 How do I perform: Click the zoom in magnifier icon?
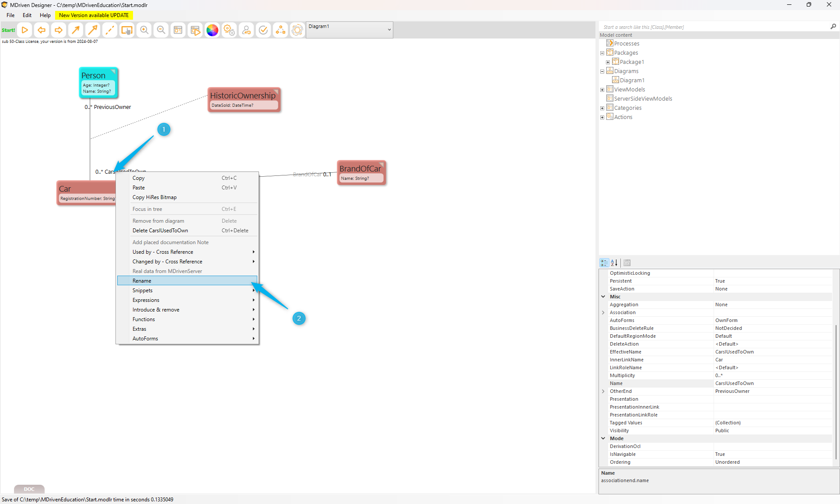144,30
